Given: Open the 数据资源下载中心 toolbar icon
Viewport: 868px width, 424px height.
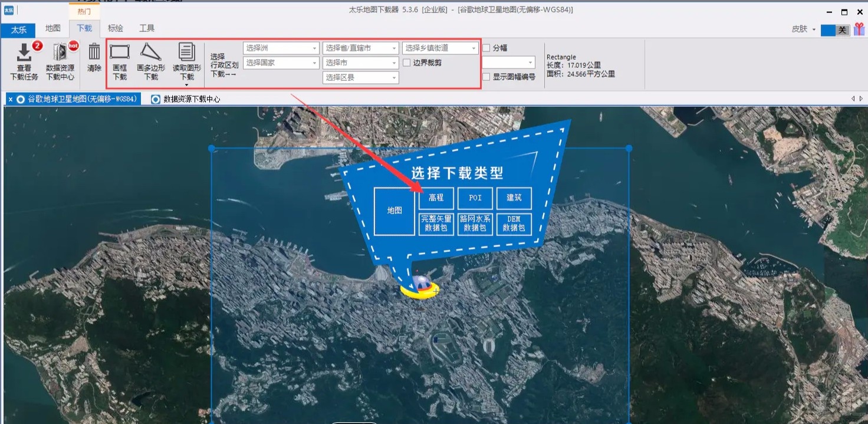Looking at the screenshot, I should pos(60,61).
